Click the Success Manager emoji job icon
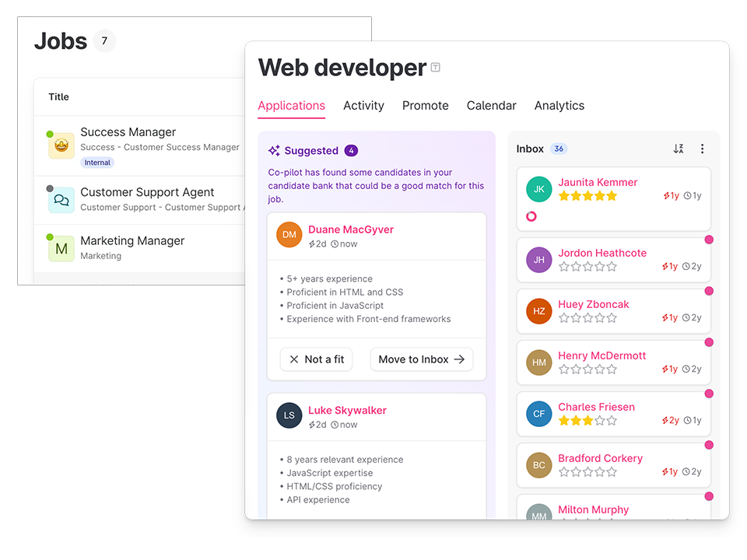 click(61, 146)
